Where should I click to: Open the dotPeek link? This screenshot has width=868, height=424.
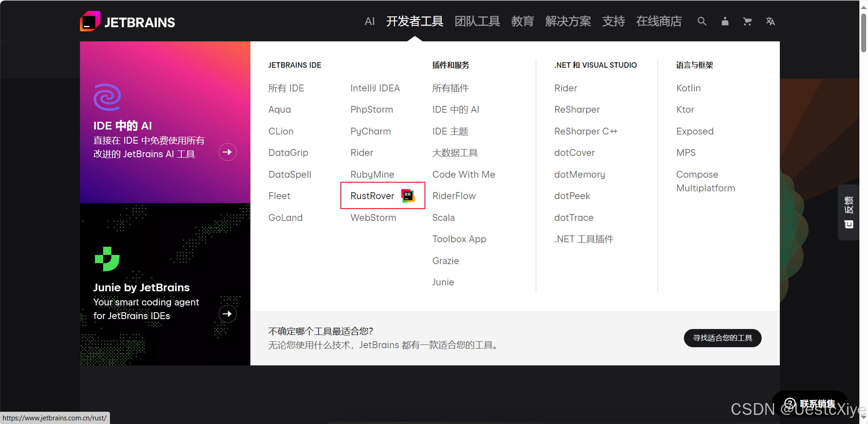point(572,196)
